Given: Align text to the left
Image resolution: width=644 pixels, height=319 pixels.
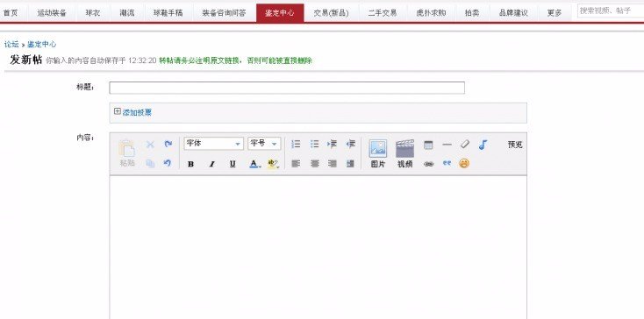Looking at the screenshot, I should pos(296,164).
